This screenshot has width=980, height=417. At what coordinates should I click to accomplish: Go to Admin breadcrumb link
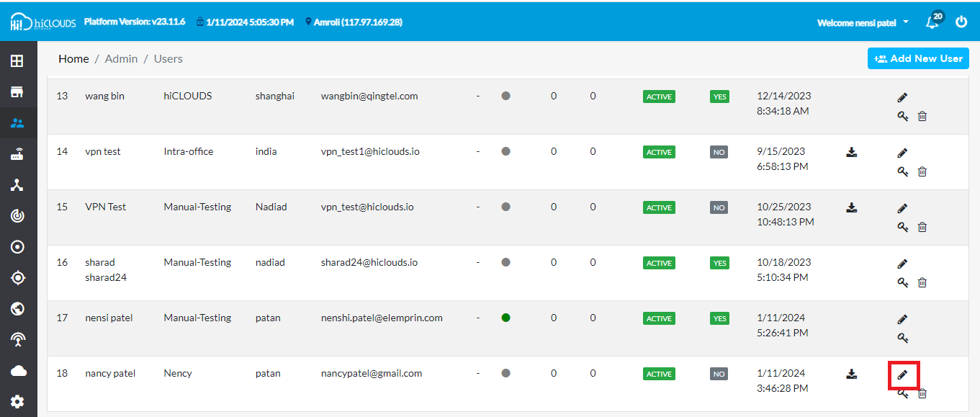click(x=121, y=59)
